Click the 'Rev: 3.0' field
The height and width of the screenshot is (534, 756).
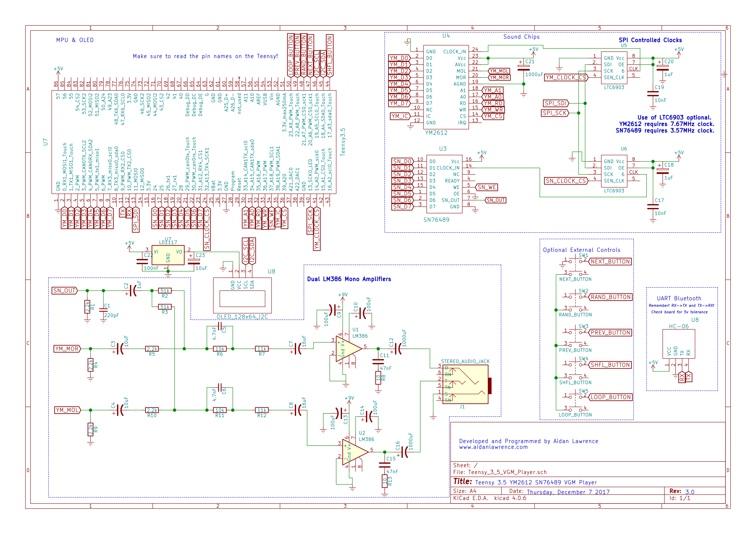coord(682,491)
